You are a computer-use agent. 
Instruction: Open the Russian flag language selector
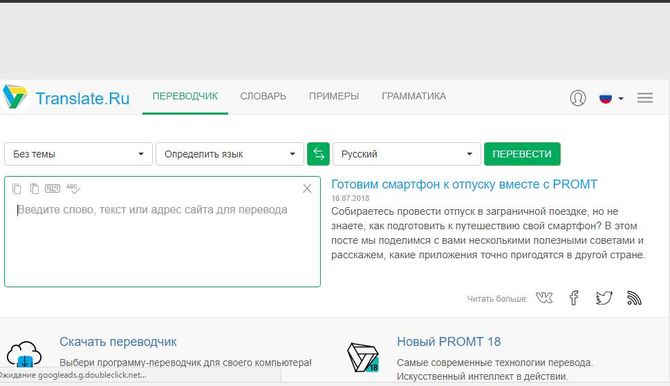tap(611, 98)
